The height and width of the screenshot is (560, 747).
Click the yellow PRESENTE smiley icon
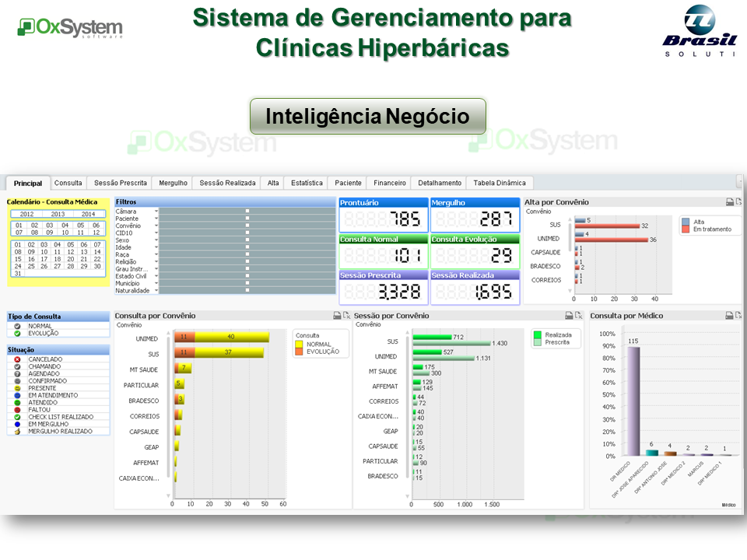point(17,388)
